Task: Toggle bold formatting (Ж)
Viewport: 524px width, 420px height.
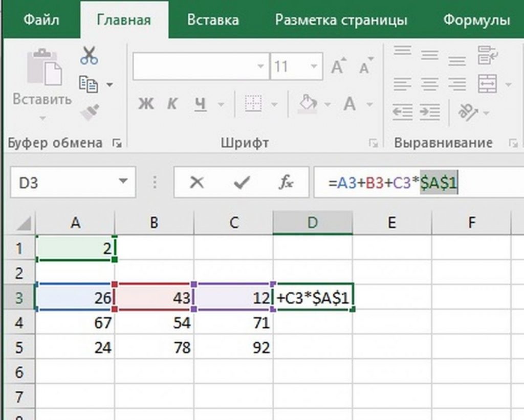Action: (146, 104)
